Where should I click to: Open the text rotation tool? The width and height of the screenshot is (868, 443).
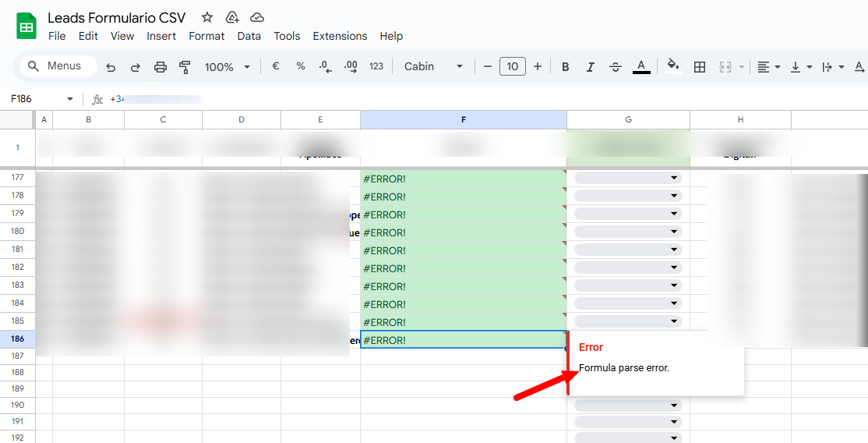coord(859,67)
